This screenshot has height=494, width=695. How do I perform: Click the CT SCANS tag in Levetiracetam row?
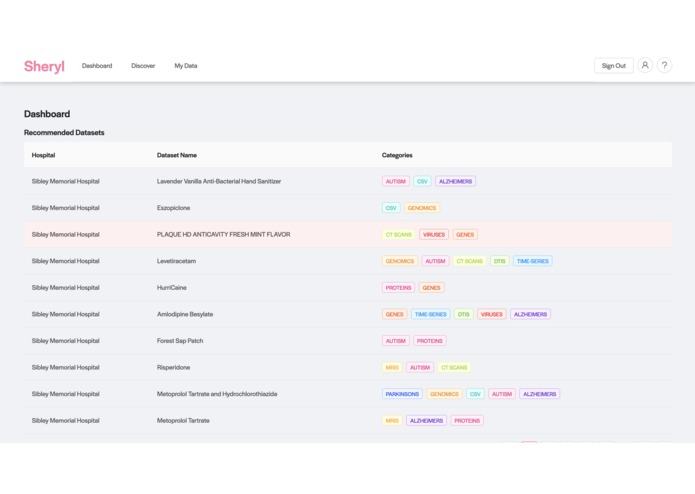click(469, 261)
